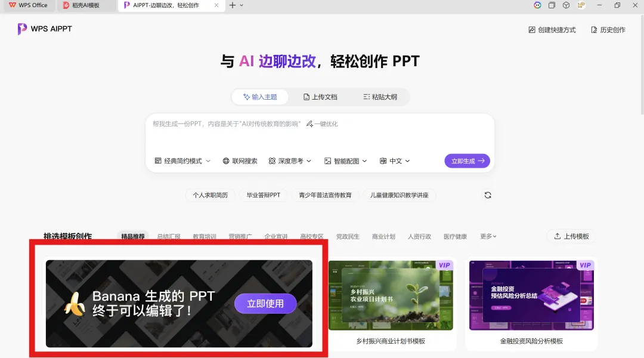Expand 经典简约模式 dropdown
This screenshot has height=358, width=644.
pyautogui.click(x=183, y=161)
